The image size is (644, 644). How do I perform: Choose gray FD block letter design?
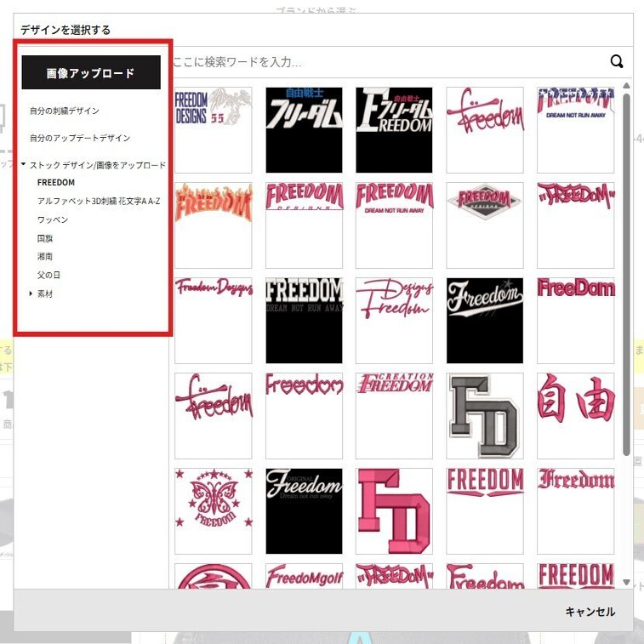(x=485, y=416)
